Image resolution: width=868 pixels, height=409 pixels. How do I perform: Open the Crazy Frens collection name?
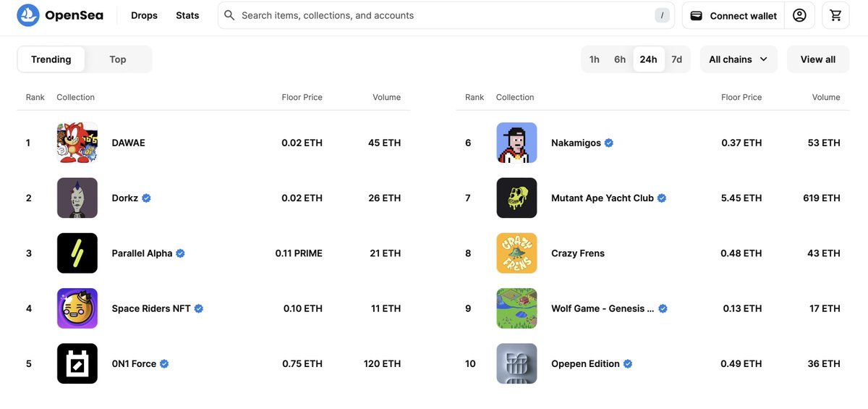pyautogui.click(x=578, y=253)
